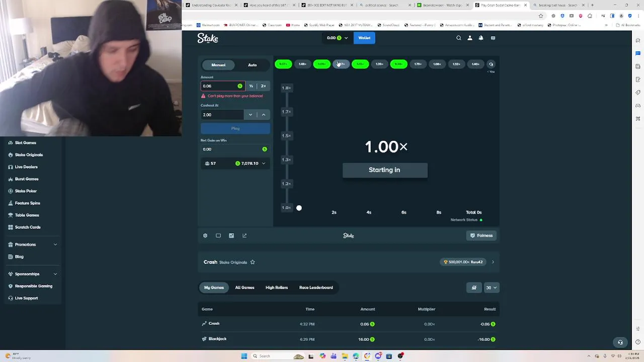Open game settings gear below the chart
Image resolution: width=644 pixels, height=362 pixels.
[205, 235]
